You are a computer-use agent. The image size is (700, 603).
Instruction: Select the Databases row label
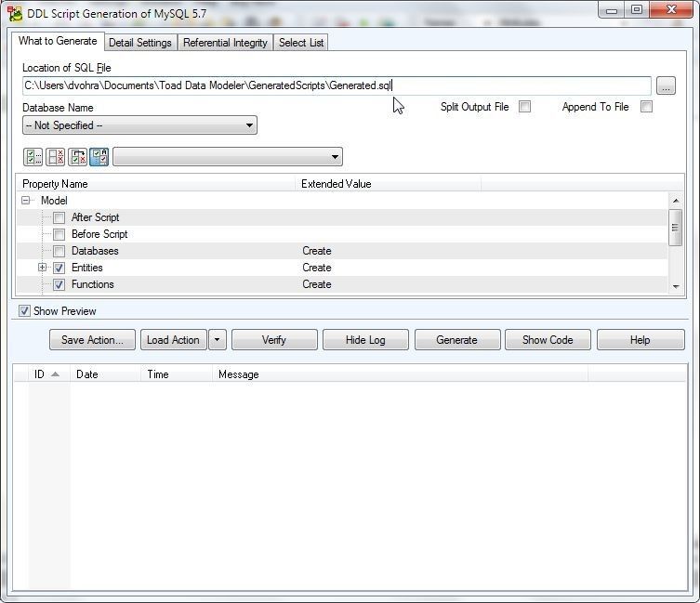click(x=95, y=251)
